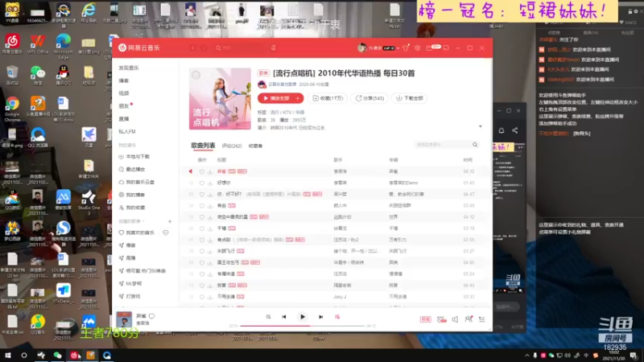Image resolution: width=644 pixels, height=362 pixels.
Task: Open the dropdown arrow beside the username
Action: click(x=398, y=48)
